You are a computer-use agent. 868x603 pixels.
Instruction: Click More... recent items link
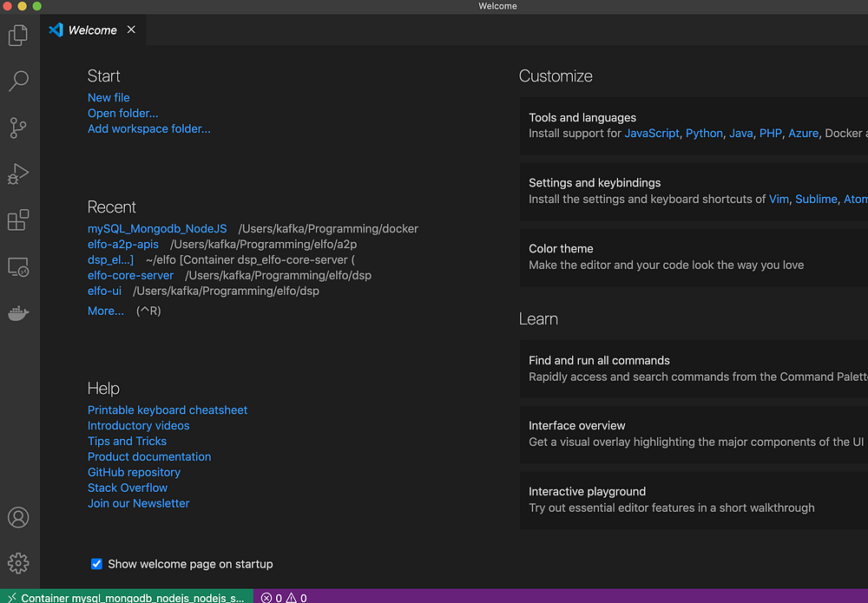click(x=106, y=311)
